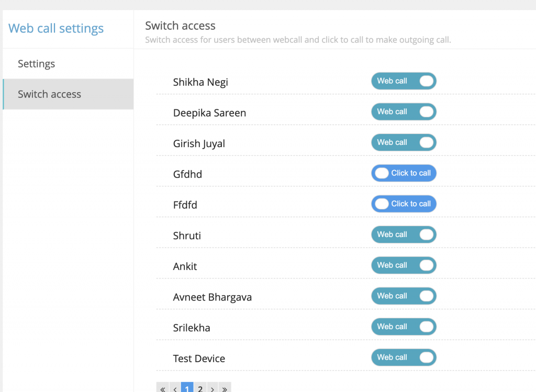Toggle Deepika Sareen to Click to call

404,111
